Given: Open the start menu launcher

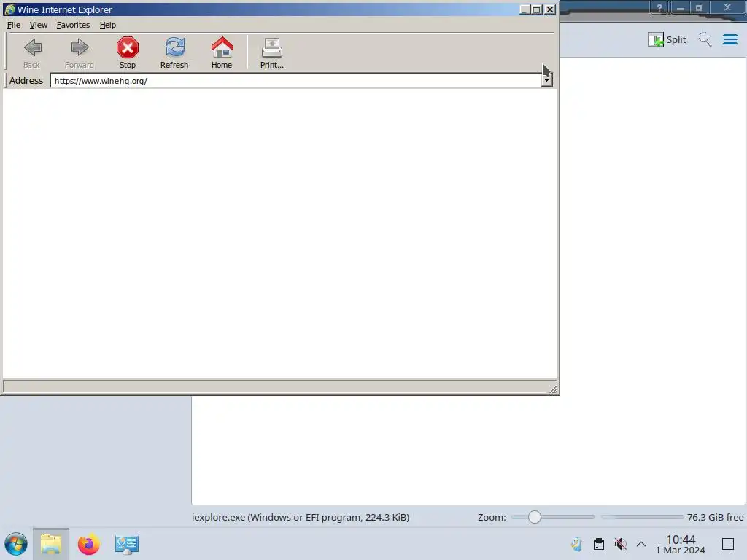Looking at the screenshot, I should point(16,544).
